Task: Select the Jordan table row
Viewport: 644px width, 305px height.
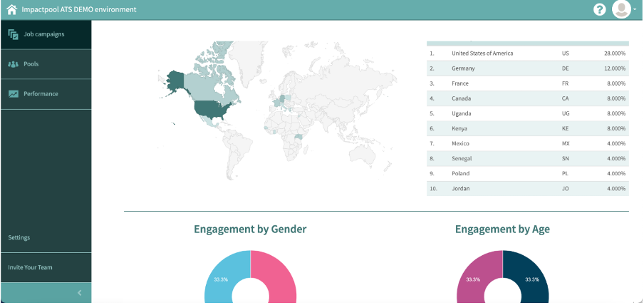Action: (x=528, y=189)
